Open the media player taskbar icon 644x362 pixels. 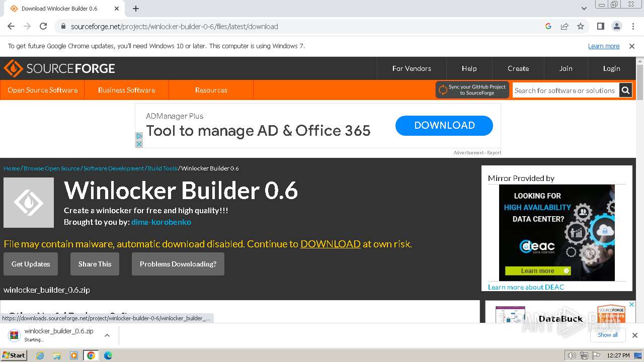(74, 355)
